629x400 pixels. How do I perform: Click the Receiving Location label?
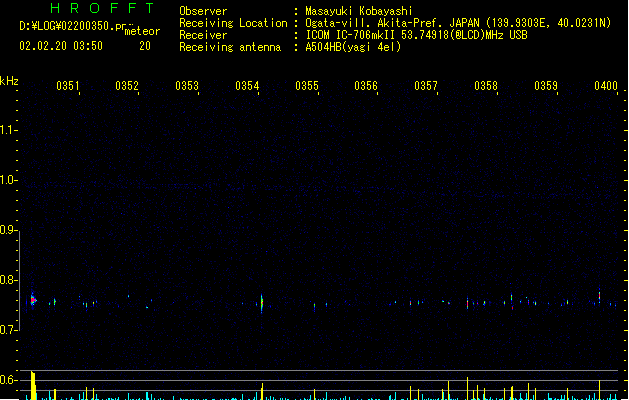(x=233, y=23)
